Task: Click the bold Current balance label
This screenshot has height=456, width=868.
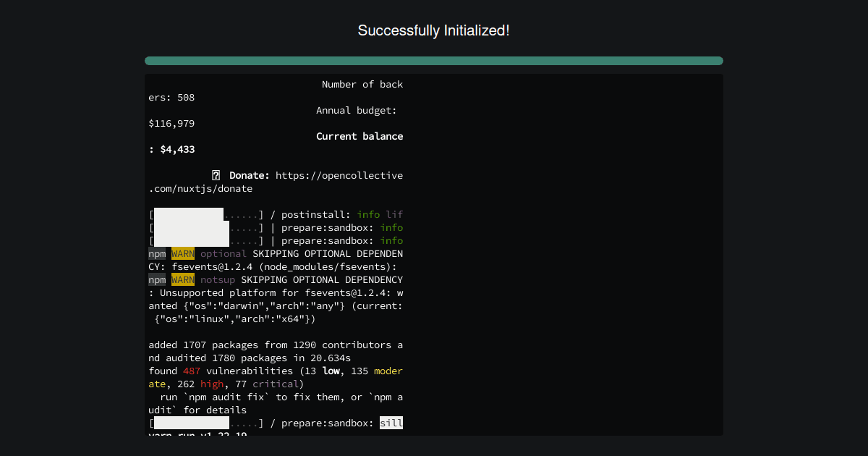Action: tap(359, 136)
